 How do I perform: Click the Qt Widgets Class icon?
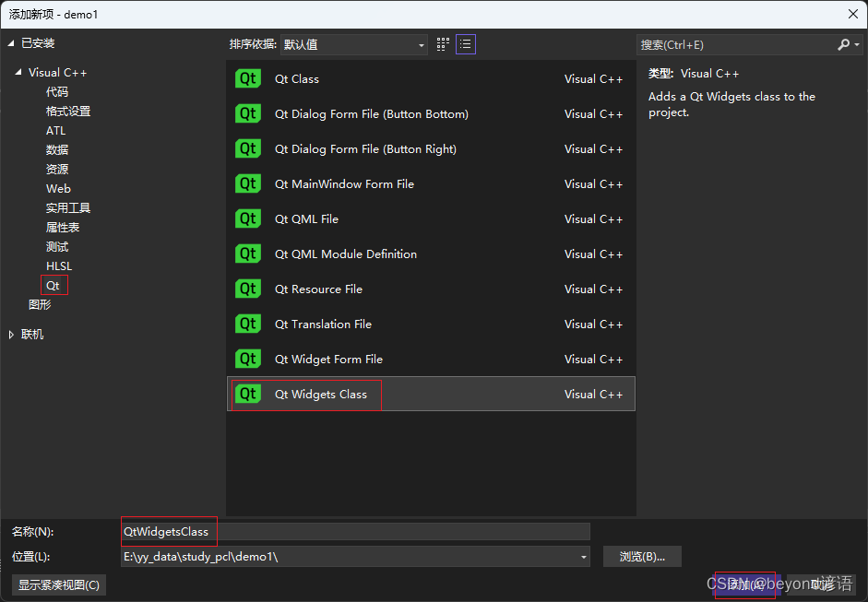247,394
